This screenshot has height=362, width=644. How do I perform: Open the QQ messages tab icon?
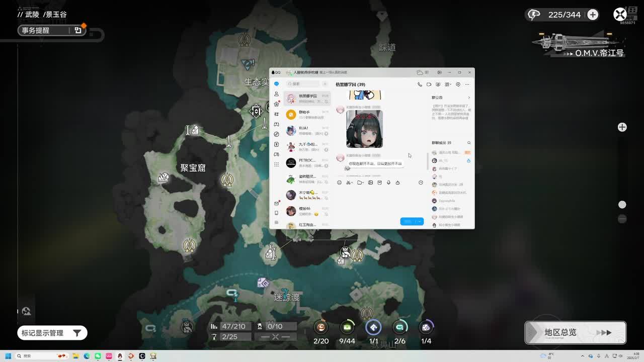pos(276,84)
